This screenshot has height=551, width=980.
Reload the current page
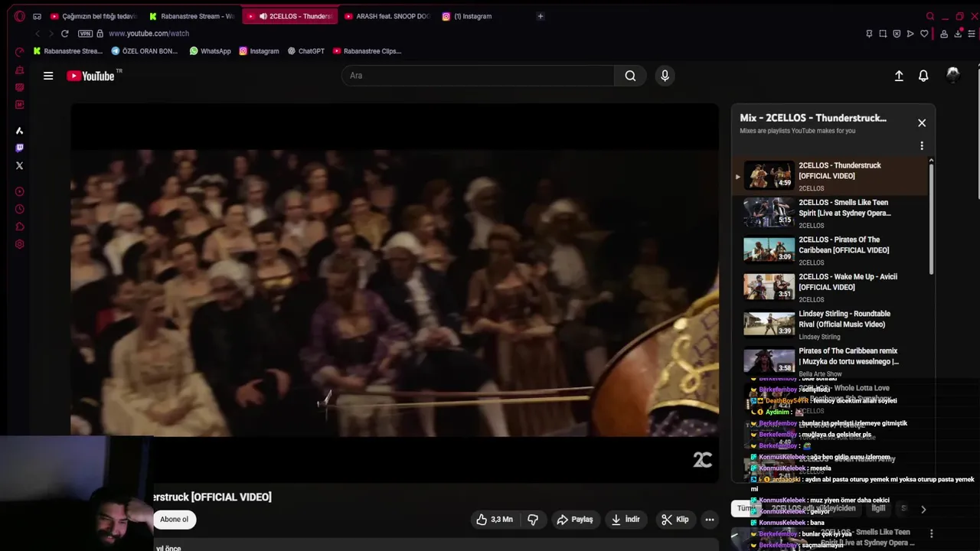(65, 34)
